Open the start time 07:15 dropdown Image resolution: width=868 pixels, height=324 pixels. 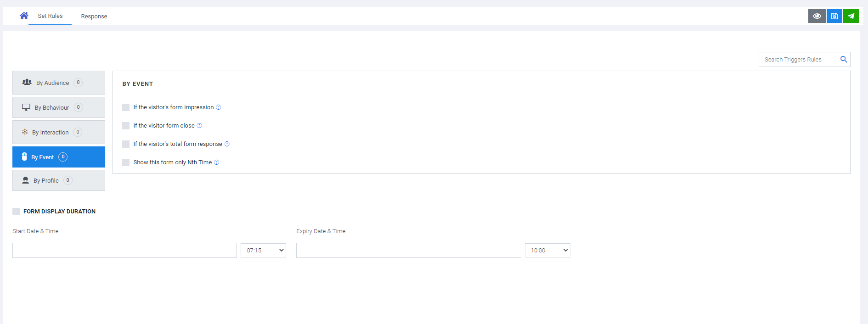(x=263, y=251)
